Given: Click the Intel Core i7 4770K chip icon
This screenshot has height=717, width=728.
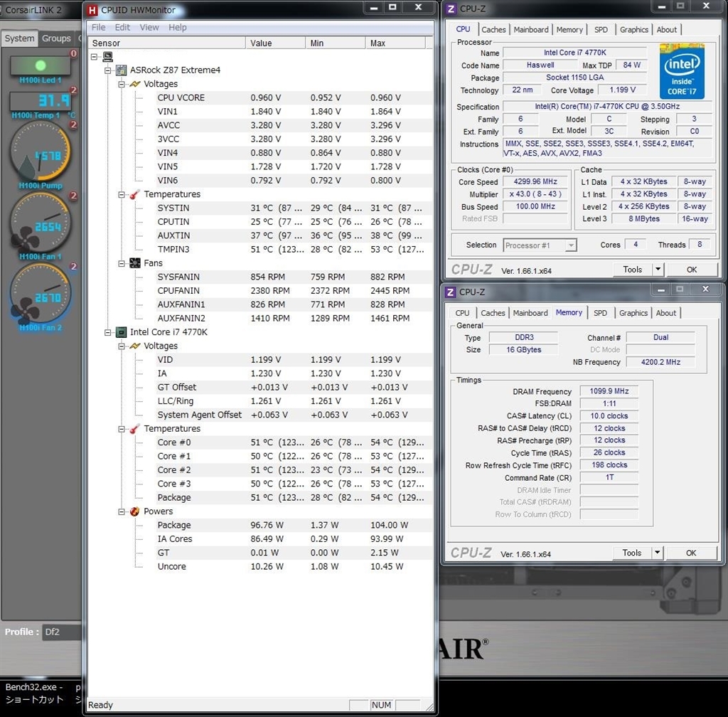Looking at the screenshot, I should point(121,332).
